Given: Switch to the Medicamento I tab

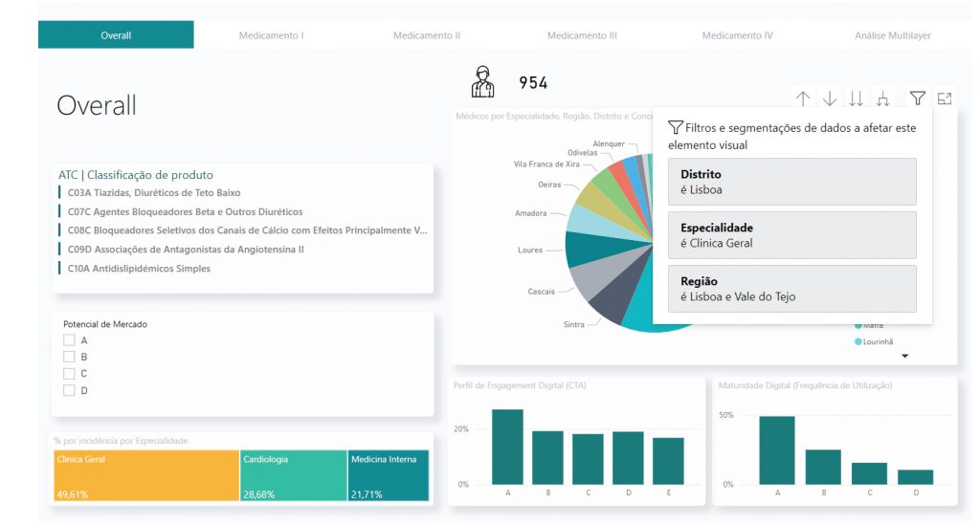Looking at the screenshot, I should tap(271, 35).
